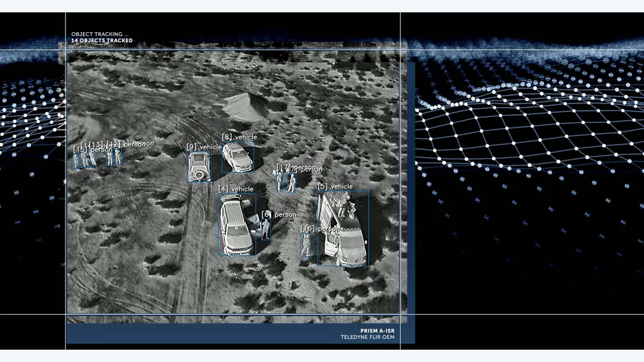Click the tracked person 6 box
This screenshot has width=644, height=362.
click(x=266, y=230)
